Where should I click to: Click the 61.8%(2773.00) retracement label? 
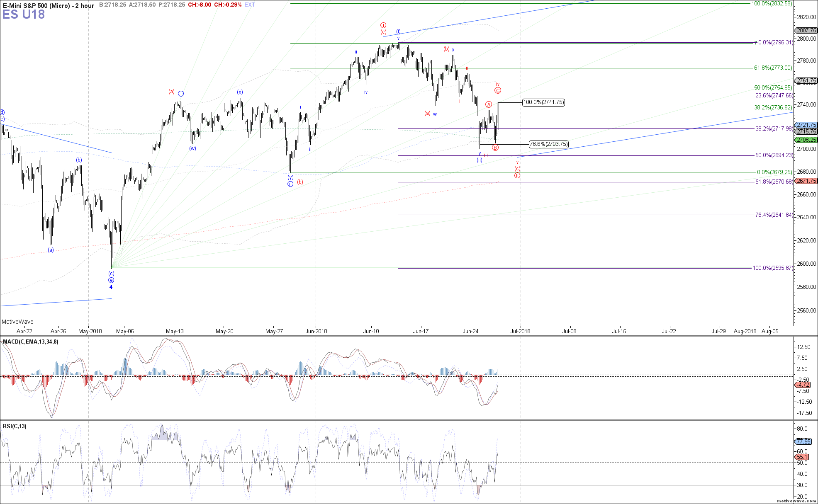pos(773,68)
